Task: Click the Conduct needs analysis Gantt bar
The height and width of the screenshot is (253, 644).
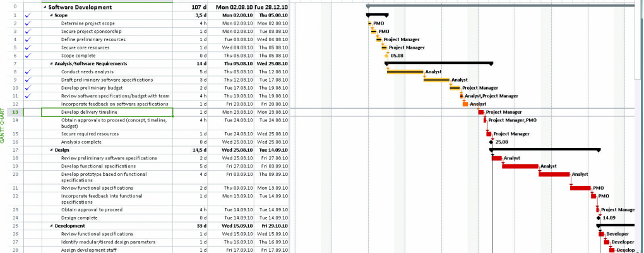Action: point(404,71)
